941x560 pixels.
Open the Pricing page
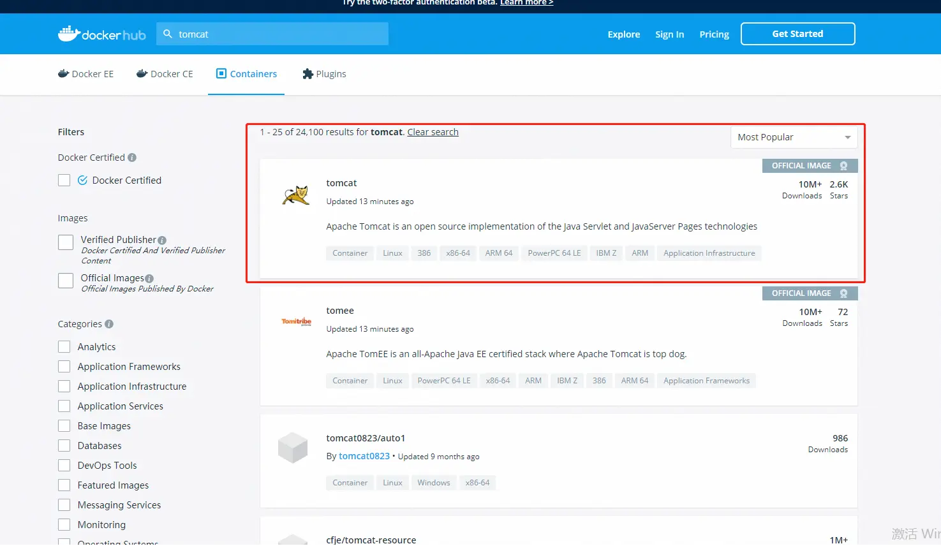(714, 34)
